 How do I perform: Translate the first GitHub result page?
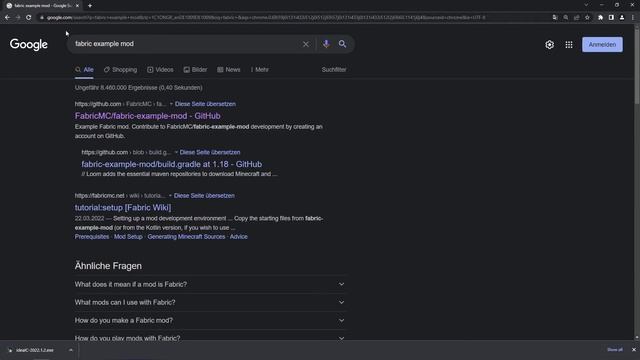[x=205, y=104]
